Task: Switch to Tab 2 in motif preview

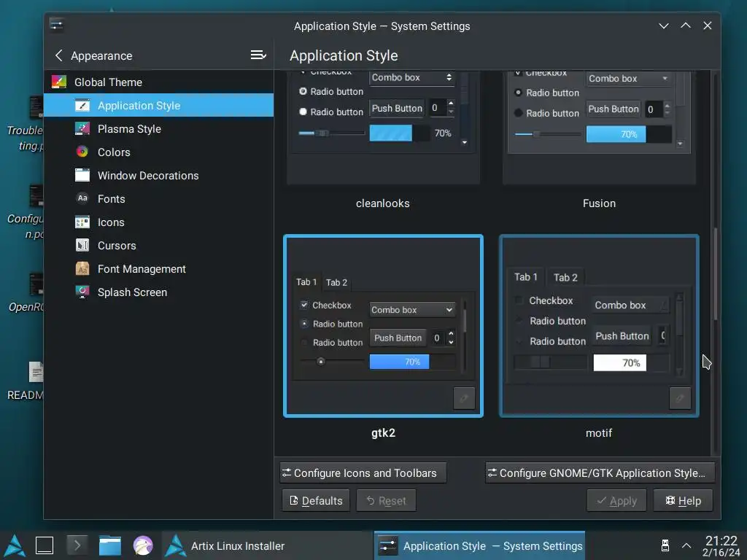Action: (x=565, y=277)
